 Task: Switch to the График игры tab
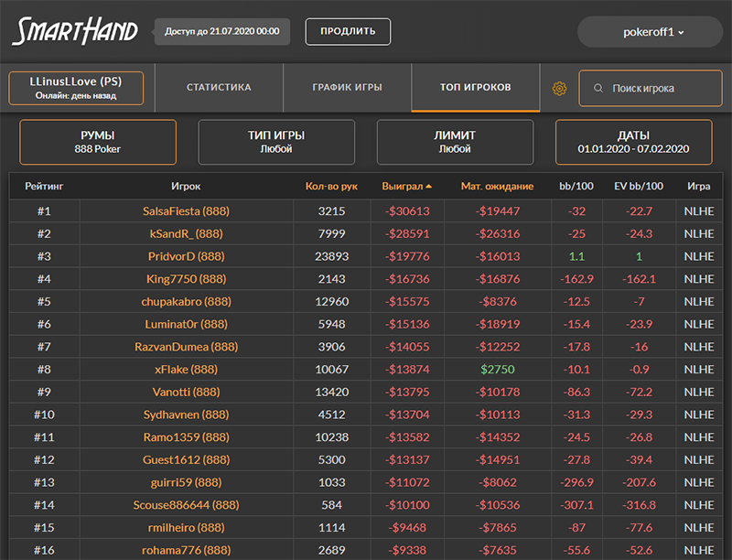click(347, 88)
